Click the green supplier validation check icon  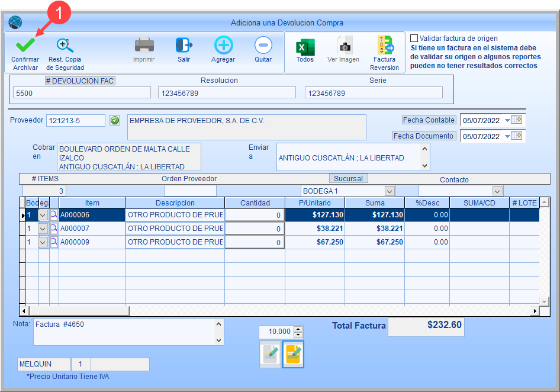click(x=115, y=120)
